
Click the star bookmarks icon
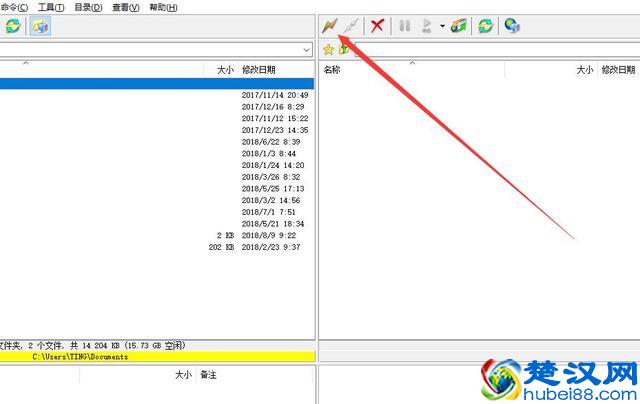[328, 49]
